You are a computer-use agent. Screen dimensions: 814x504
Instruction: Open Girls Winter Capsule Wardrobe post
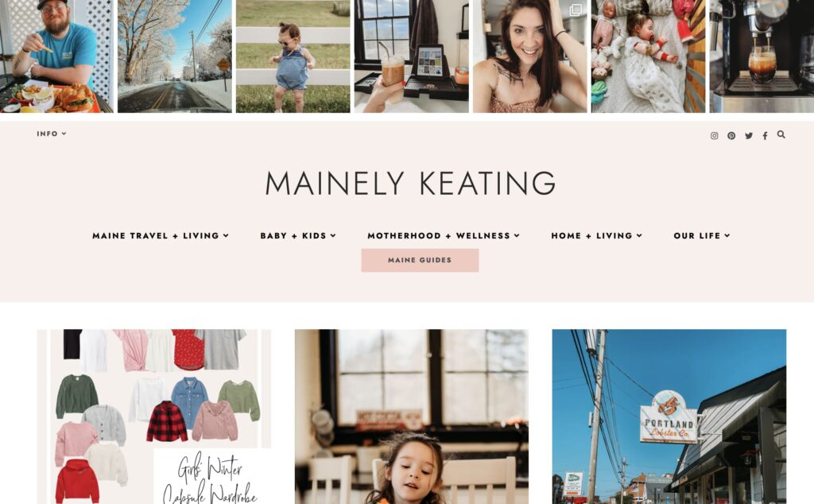[x=153, y=417]
